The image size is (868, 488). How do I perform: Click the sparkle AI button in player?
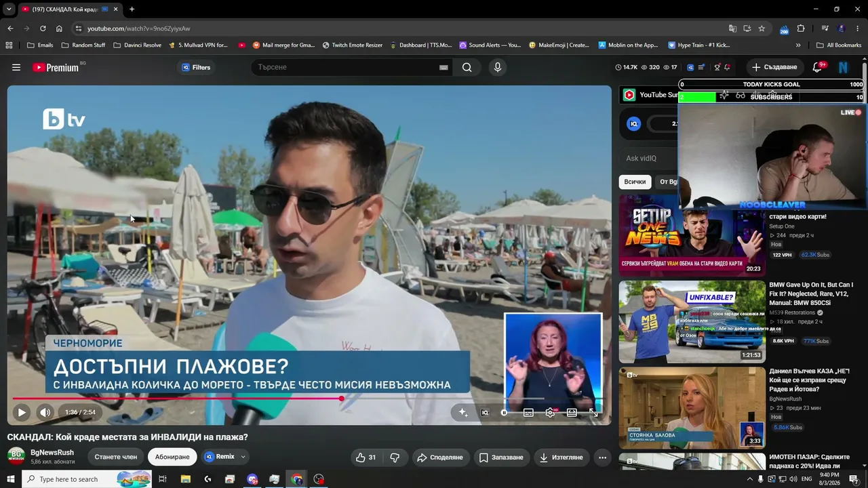point(463,412)
